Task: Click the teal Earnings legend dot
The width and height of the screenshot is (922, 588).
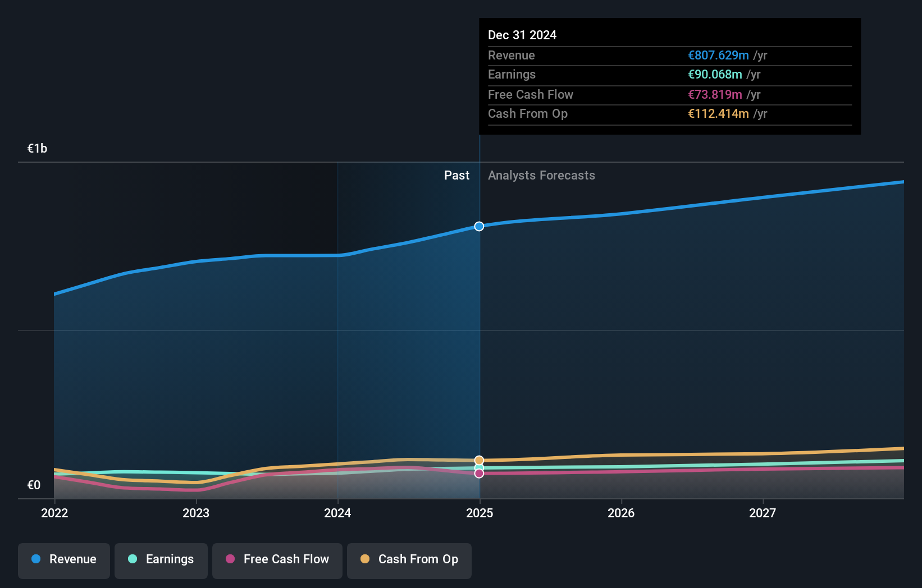Action: (132, 559)
